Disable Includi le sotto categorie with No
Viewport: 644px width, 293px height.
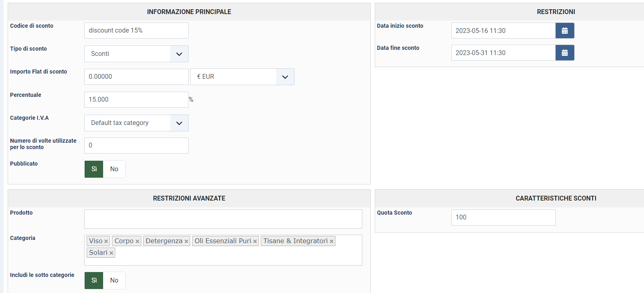tap(114, 281)
